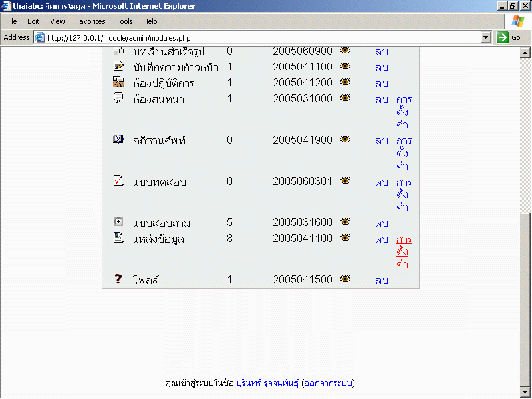Click the workshop icon beside ห้องปฏิบัติการ
This screenshot has height=399, width=532.
118,82
